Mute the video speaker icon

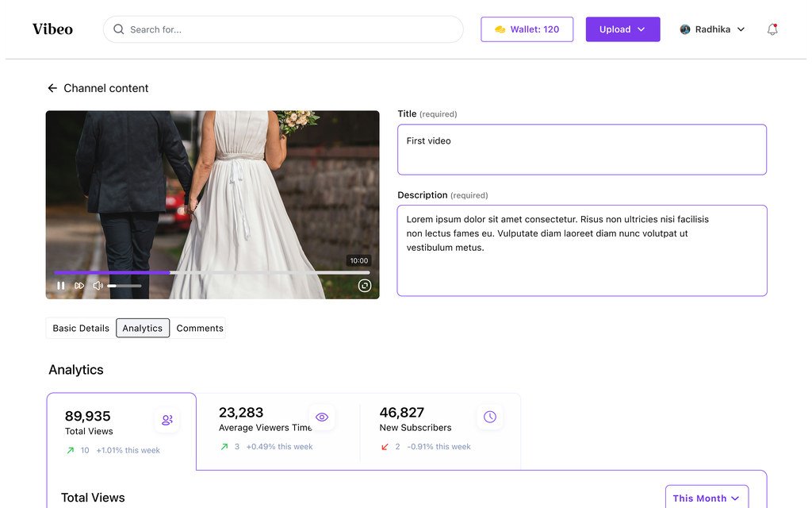coord(98,286)
